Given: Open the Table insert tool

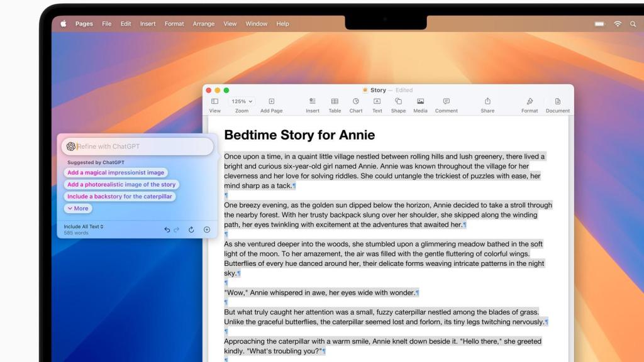Looking at the screenshot, I should click(x=335, y=101).
